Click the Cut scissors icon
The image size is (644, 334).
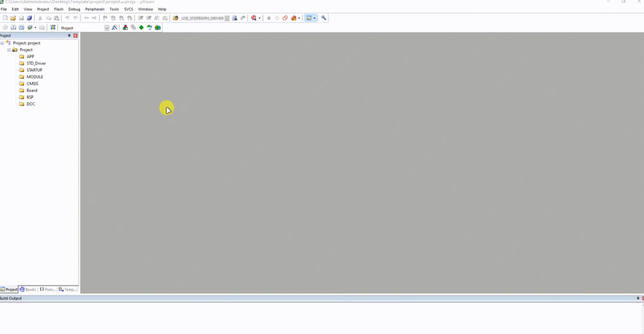[40, 18]
